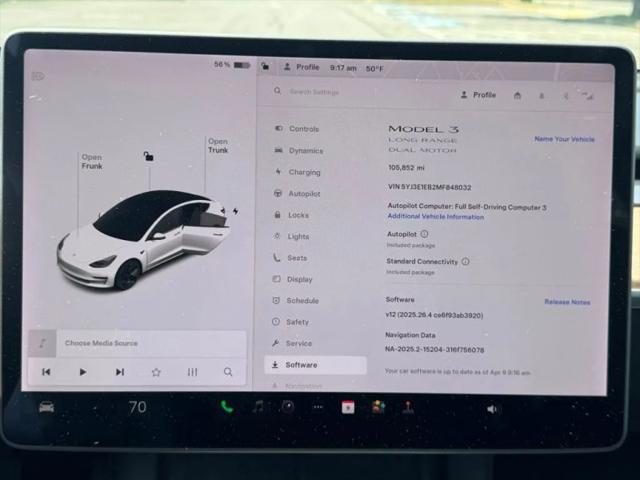Click the notifications bell icon
Viewport: 640px width, 480px height.
(542, 96)
